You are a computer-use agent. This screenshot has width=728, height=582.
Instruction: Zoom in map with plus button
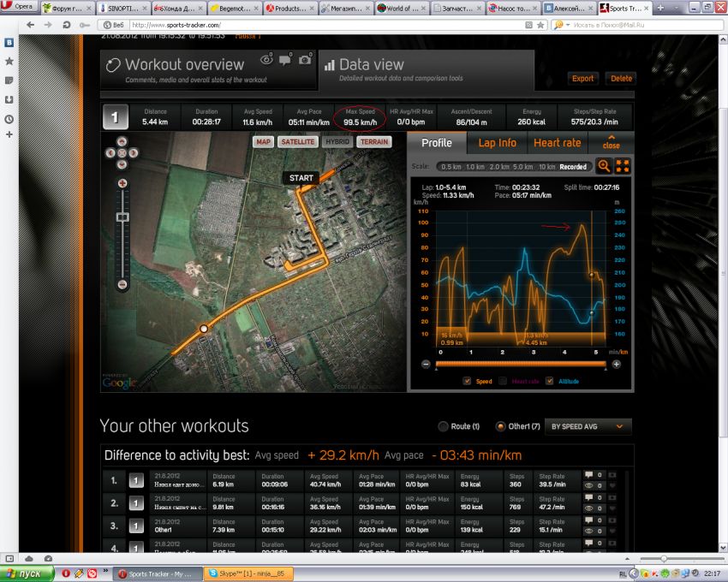coord(122,183)
